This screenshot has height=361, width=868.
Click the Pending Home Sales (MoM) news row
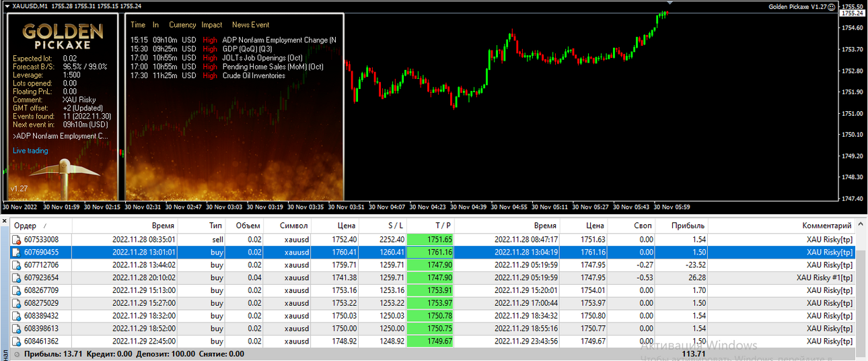pyautogui.click(x=227, y=67)
